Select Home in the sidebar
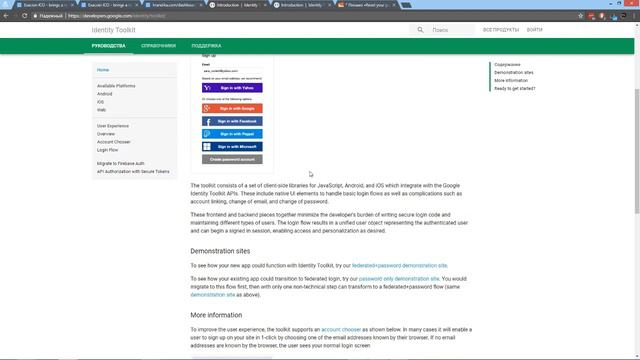 [x=103, y=70]
